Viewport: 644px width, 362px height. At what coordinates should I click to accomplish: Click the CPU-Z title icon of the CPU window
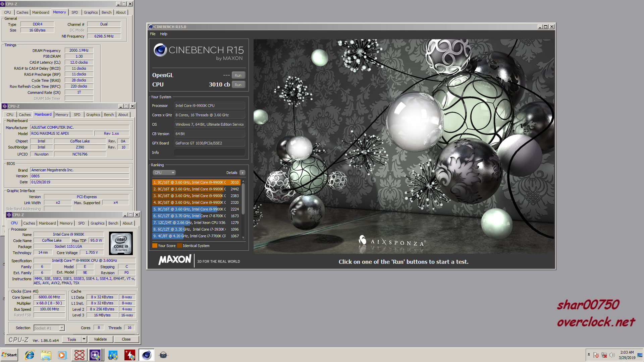click(x=9, y=215)
